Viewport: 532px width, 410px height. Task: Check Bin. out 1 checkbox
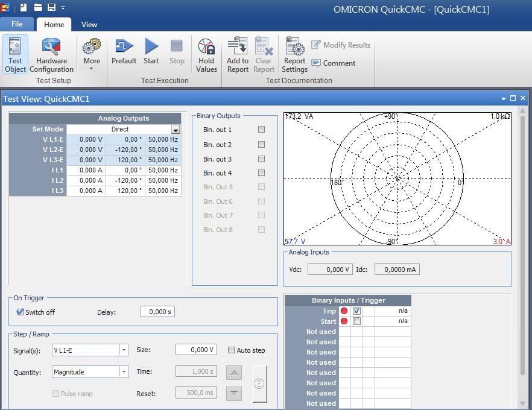(261, 129)
